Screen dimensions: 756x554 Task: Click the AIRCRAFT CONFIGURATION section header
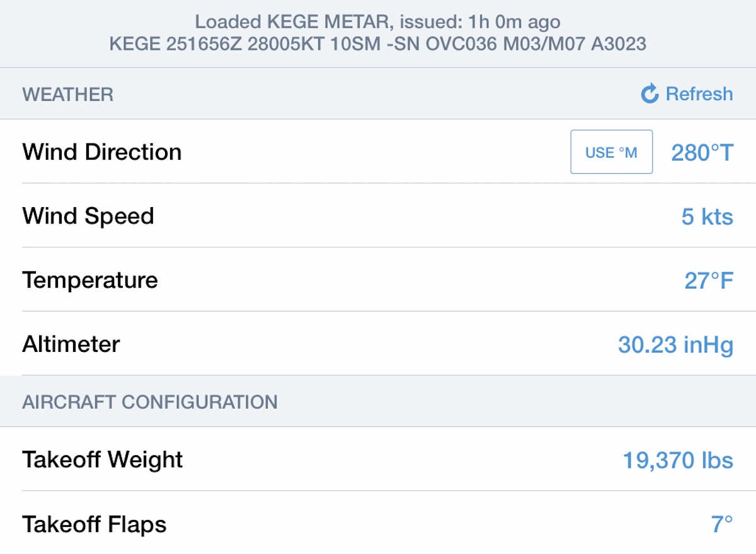click(150, 402)
